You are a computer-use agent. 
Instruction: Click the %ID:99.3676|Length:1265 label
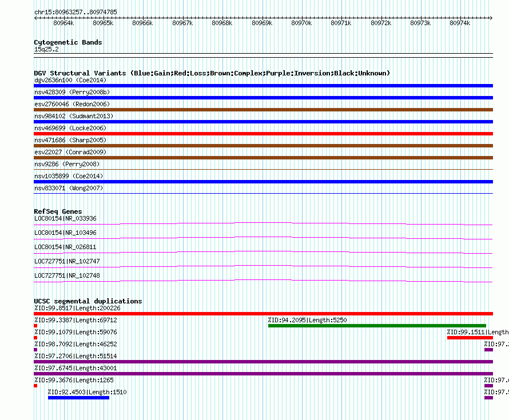[74, 380]
